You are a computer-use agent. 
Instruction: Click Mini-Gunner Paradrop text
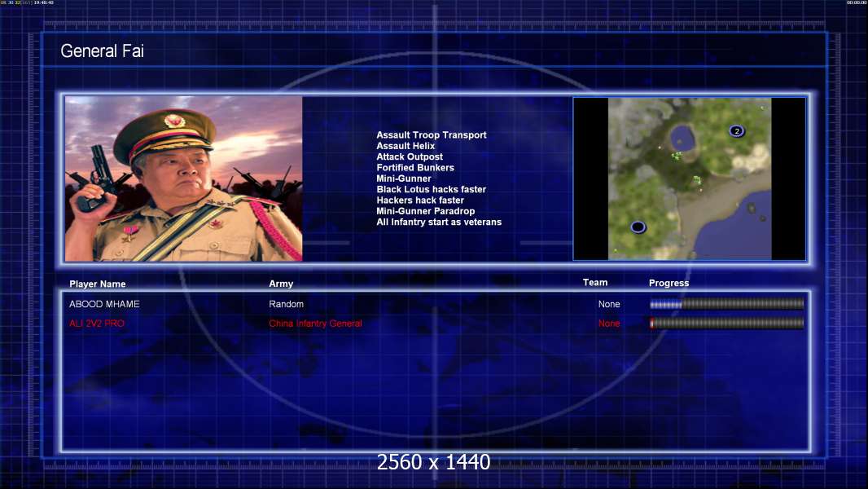tap(425, 211)
